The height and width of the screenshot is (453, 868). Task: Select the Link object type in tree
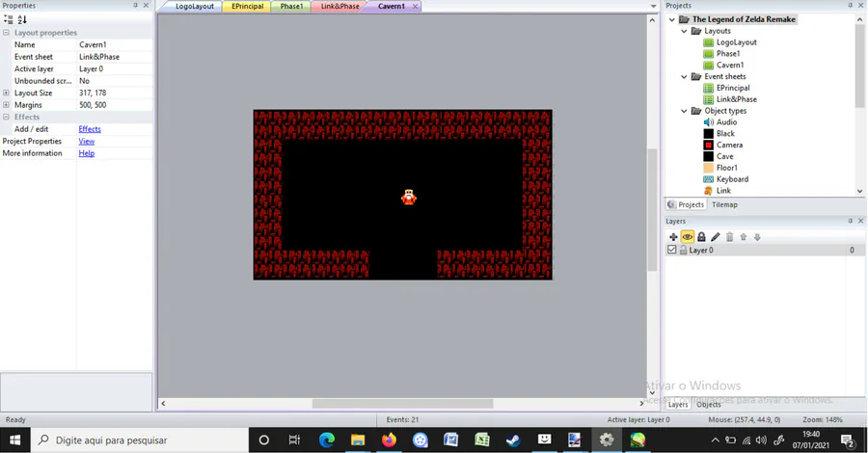point(723,190)
